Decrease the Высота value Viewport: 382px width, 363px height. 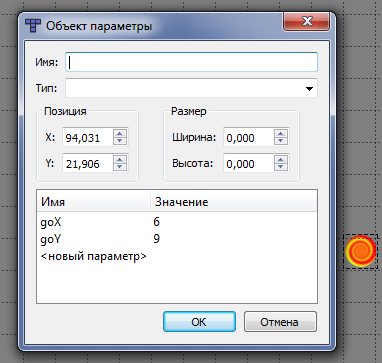tap(281, 167)
